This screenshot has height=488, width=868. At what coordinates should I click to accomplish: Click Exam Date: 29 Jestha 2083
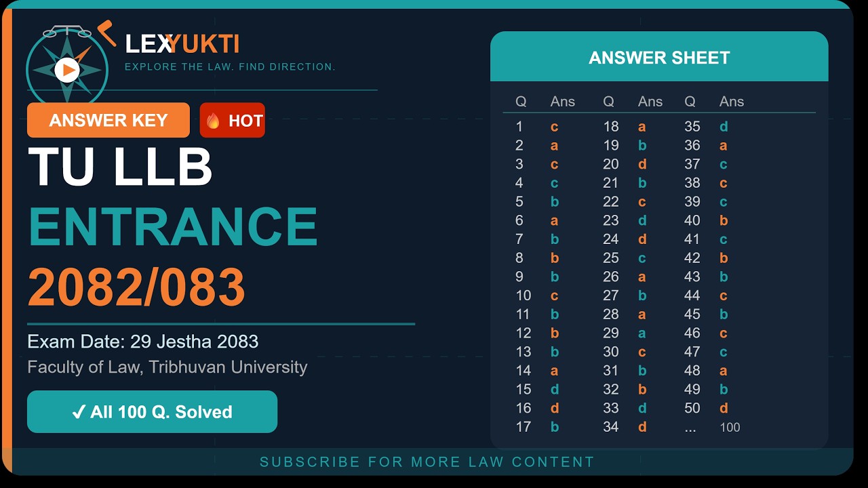pos(143,341)
